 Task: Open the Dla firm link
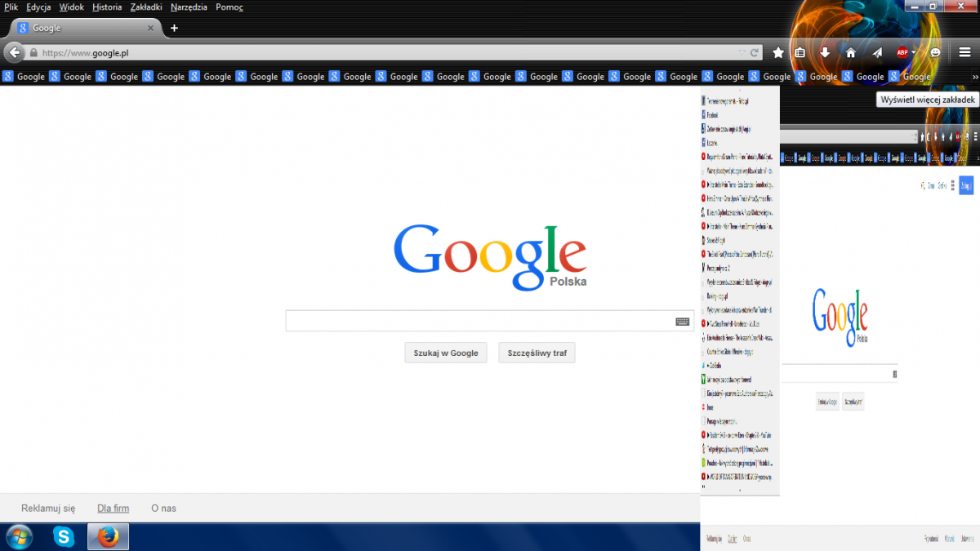[114, 509]
